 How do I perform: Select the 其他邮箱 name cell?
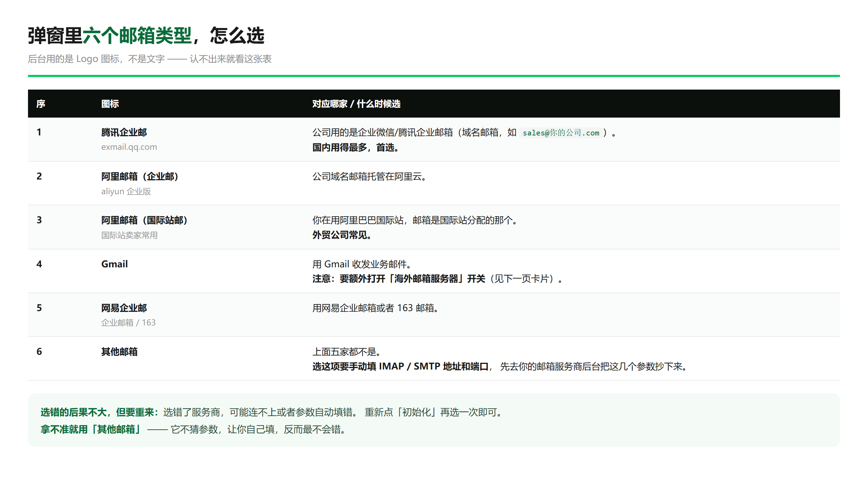[119, 352]
